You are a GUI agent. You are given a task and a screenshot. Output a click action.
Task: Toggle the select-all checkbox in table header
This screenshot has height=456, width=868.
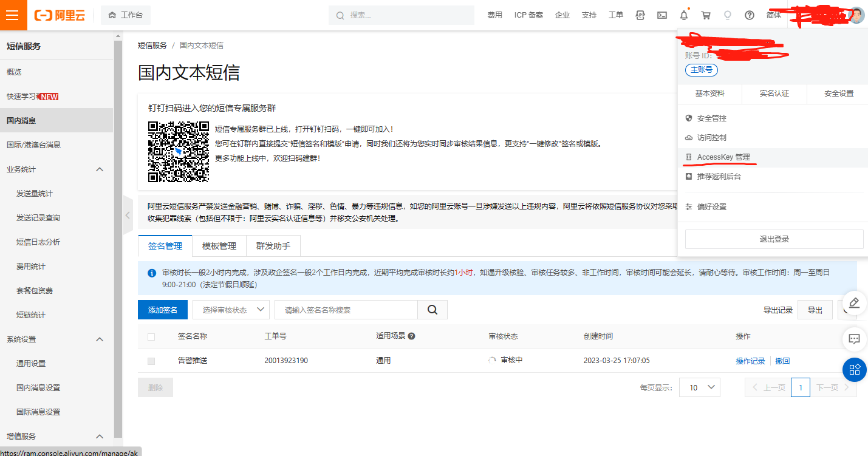tap(151, 336)
